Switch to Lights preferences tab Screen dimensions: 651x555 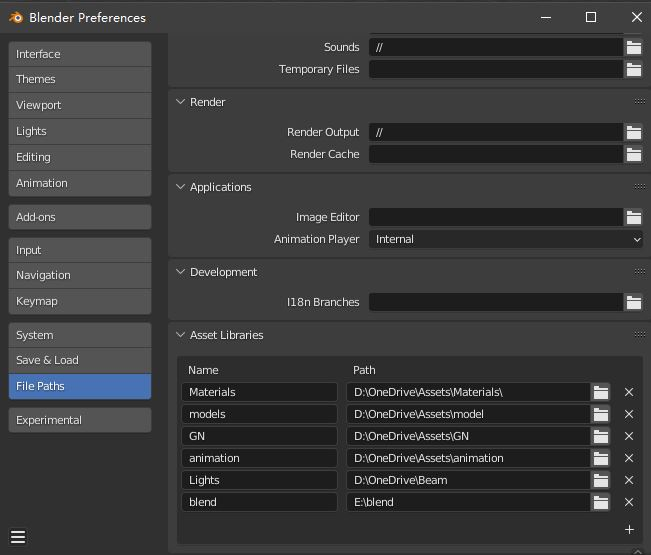coord(80,132)
